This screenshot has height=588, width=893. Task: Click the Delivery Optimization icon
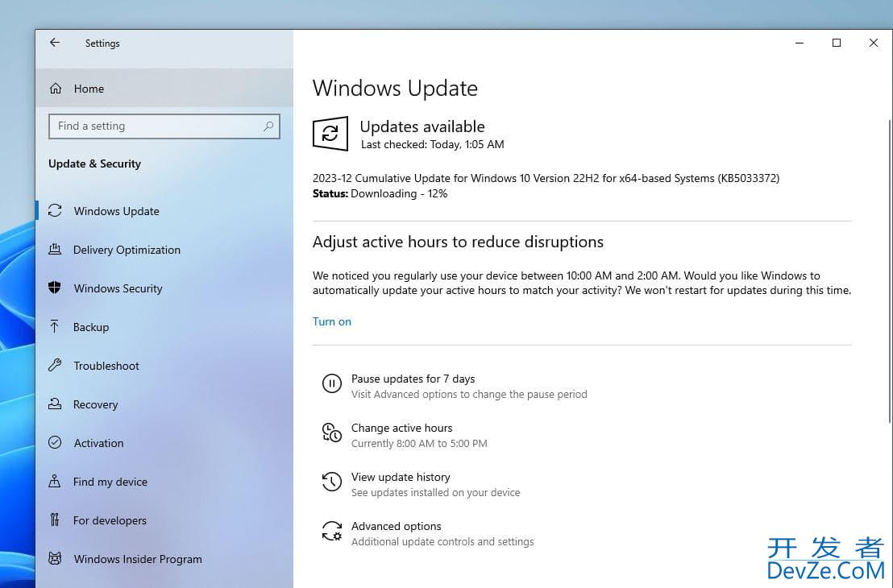[x=55, y=250]
